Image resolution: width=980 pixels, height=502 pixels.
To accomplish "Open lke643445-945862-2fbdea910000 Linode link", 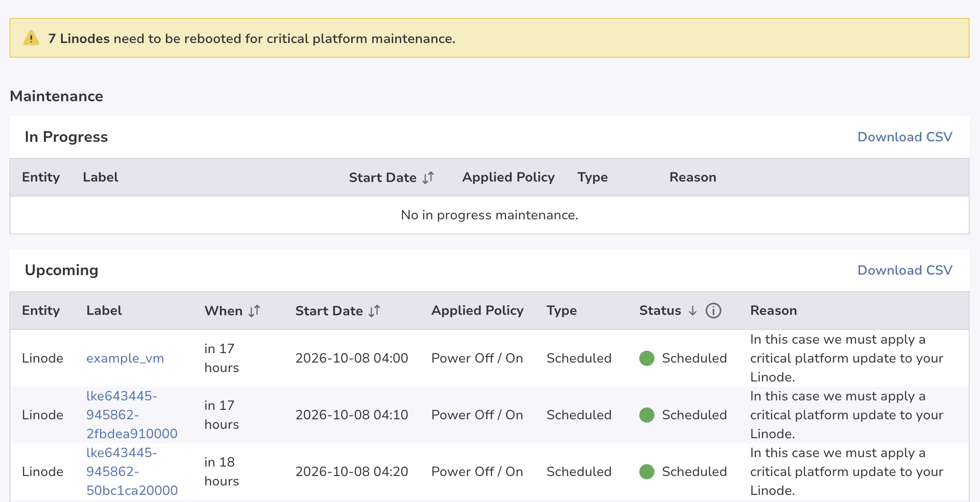I will pyautogui.click(x=132, y=415).
